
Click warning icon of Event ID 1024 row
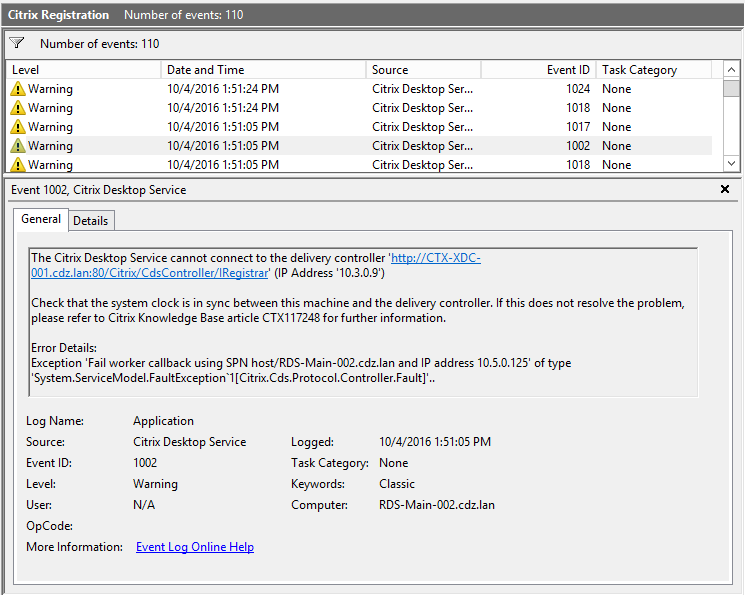17,89
